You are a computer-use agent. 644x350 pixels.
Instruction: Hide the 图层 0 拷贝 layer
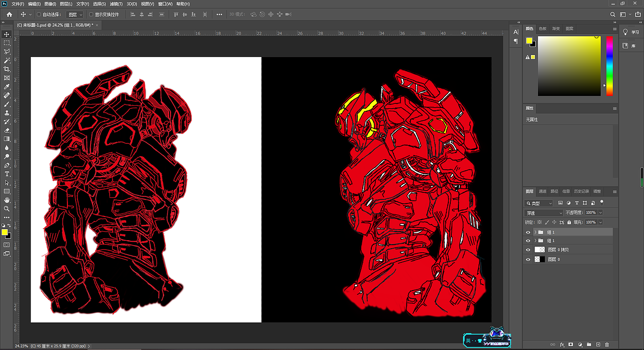528,250
